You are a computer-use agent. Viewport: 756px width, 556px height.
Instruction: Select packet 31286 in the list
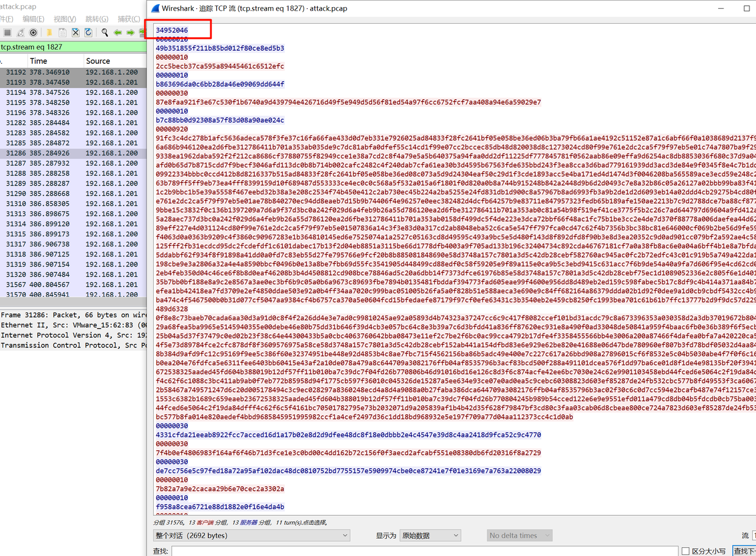(71, 153)
